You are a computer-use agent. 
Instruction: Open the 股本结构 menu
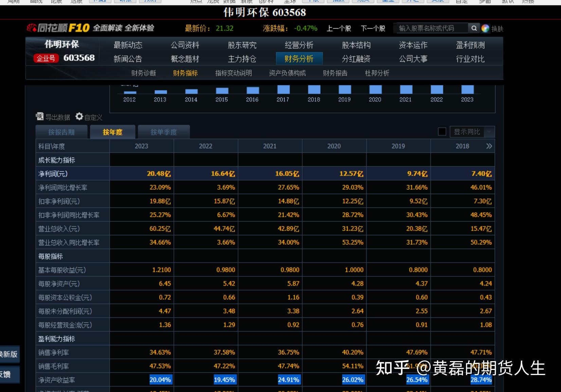(x=356, y=45)
